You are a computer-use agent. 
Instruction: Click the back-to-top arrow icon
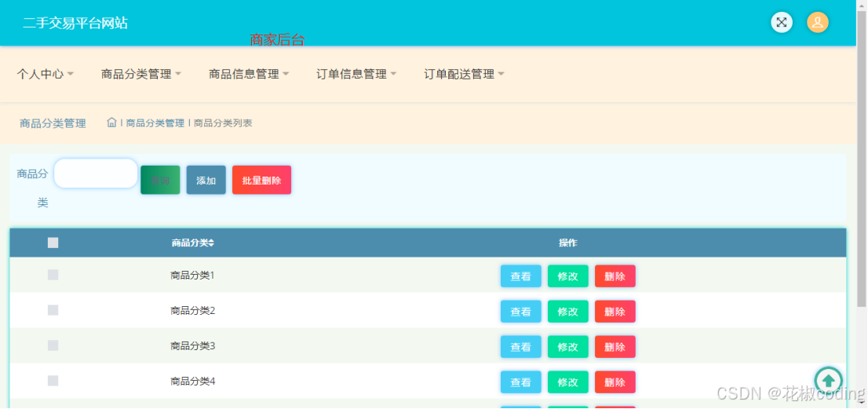[828, 380]
